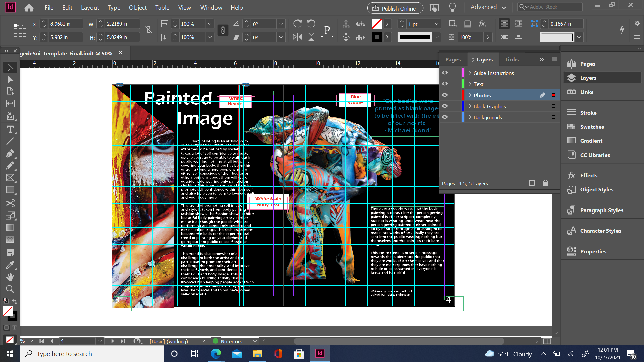Select the Zoom tool in toolbar
The width and height of the screenshot is (644, 362).
[x=10, y=289]
